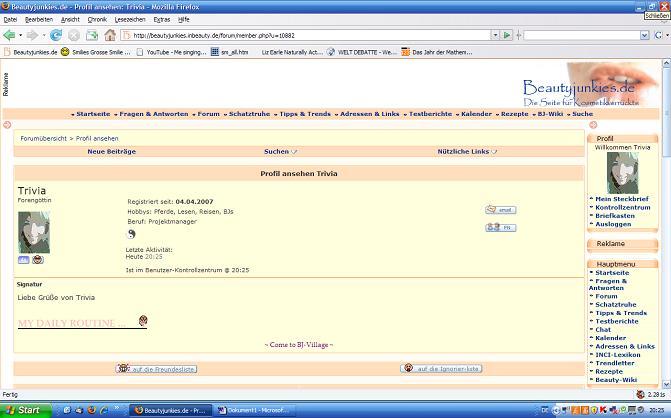Open the Back button history dropdown arrow

pyautogui.click(x=21, y=35)
